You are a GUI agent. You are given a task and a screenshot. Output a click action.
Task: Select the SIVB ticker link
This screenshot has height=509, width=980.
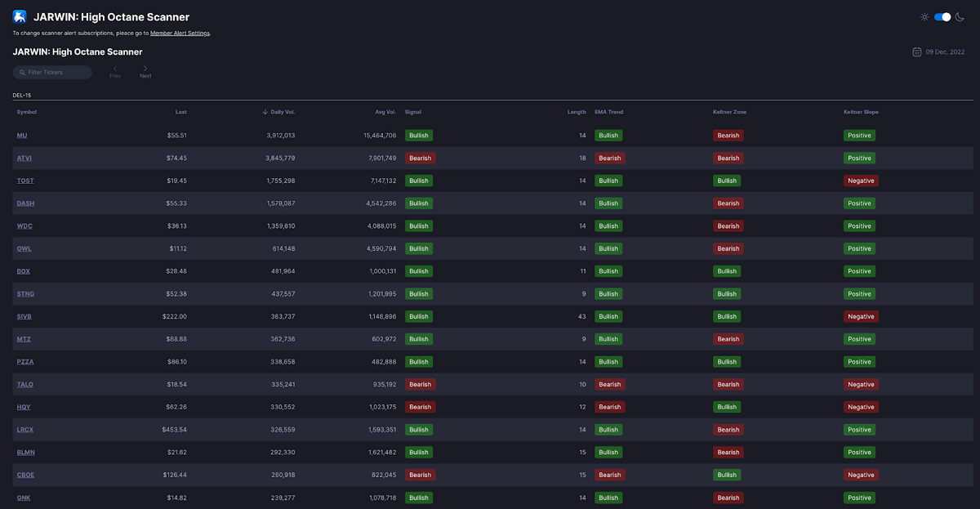tap(24, 317)
